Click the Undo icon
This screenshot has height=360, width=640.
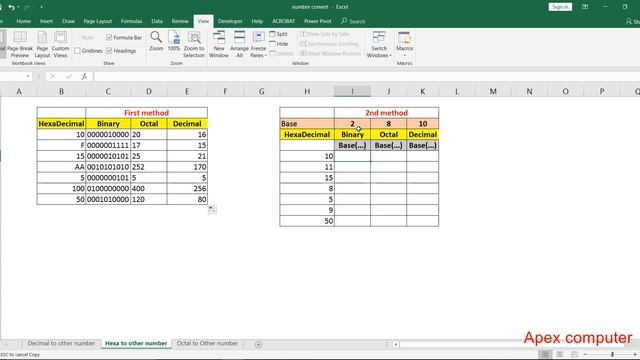pos(11,7)
